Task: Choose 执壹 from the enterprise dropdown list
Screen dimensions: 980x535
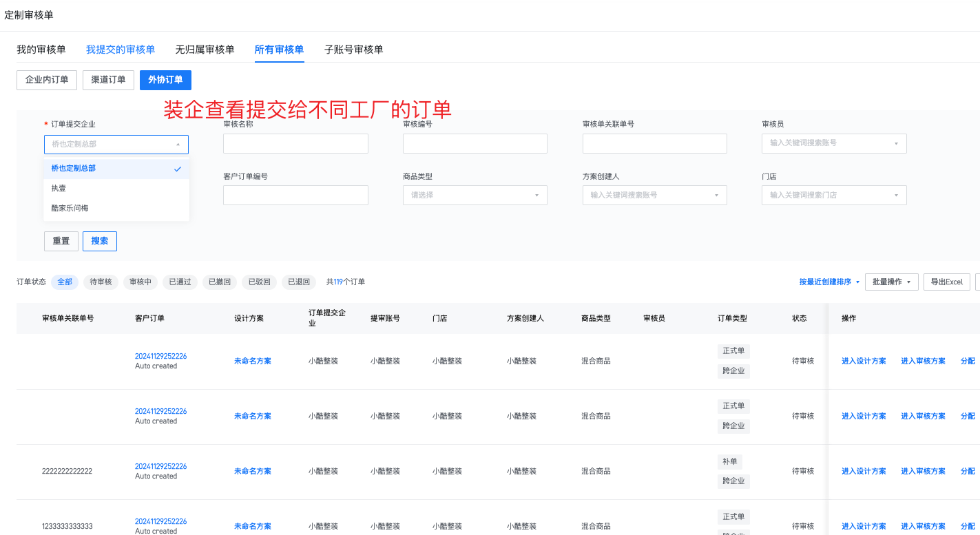Action: [59, 188]
